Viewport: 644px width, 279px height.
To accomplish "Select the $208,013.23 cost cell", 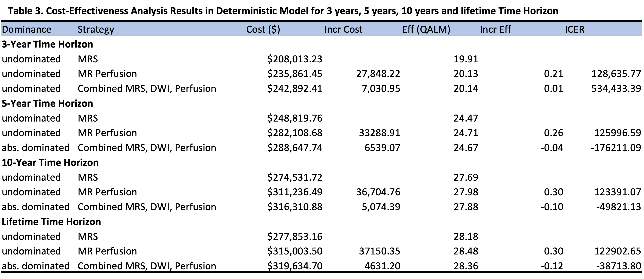I will coord(294,59).
